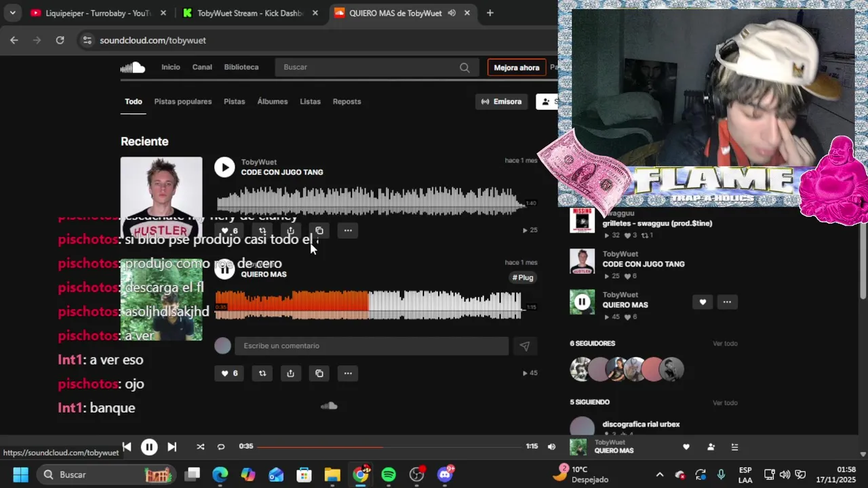Select the Reposts tab
This screenshot has height=488, width=868.
(x=347, y=102)
